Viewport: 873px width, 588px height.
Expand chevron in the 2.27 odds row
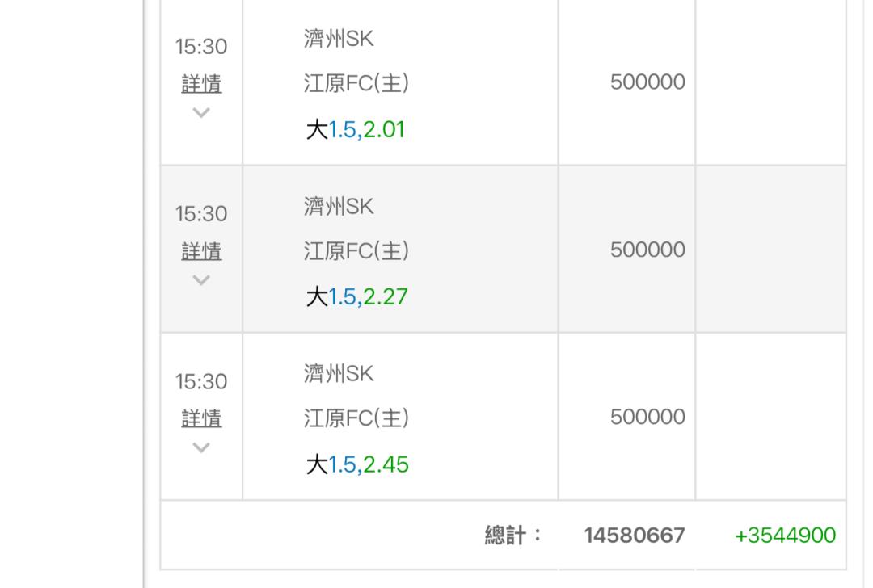[x=201, y=280]
